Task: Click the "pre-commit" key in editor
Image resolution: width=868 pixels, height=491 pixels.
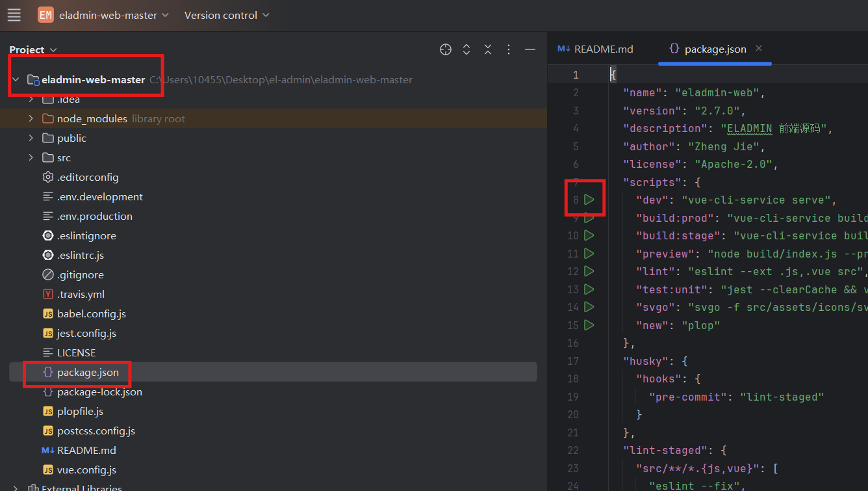Action: pyautogui.click(x=688, y=396)
